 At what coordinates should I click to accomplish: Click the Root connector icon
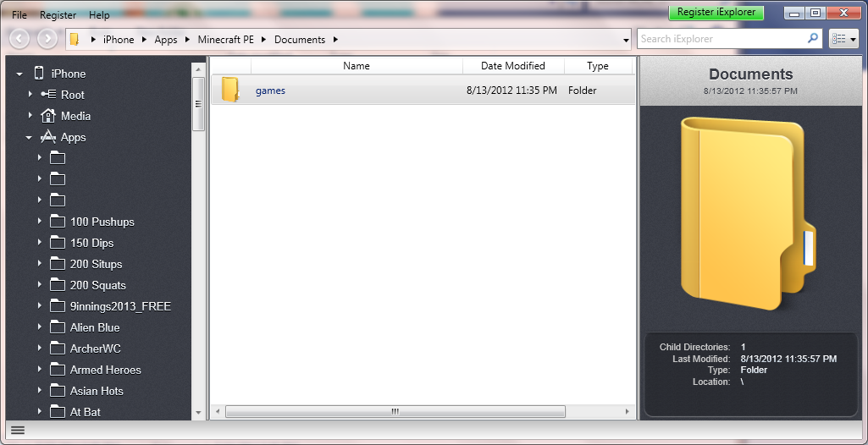point(49,95)
